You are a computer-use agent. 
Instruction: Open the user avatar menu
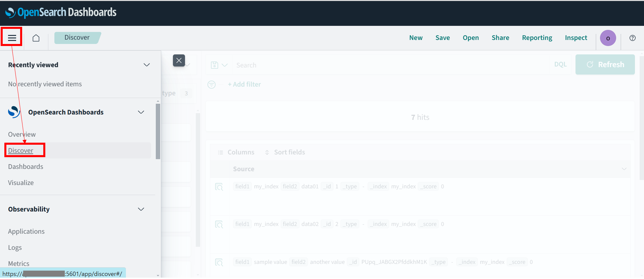pos(608,38)
